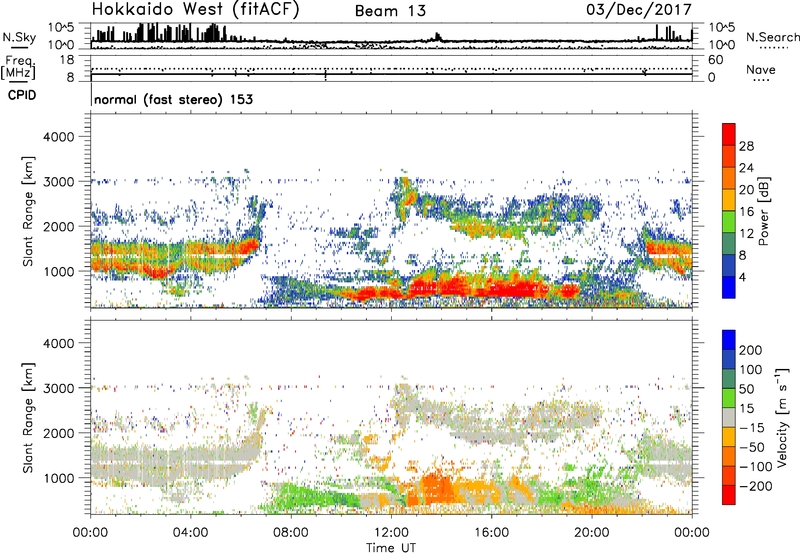Click the "Velocity [m s⁻¹]" color bar title
The width and height of the screenshot is (800, 554).
(x=782, y=417)
